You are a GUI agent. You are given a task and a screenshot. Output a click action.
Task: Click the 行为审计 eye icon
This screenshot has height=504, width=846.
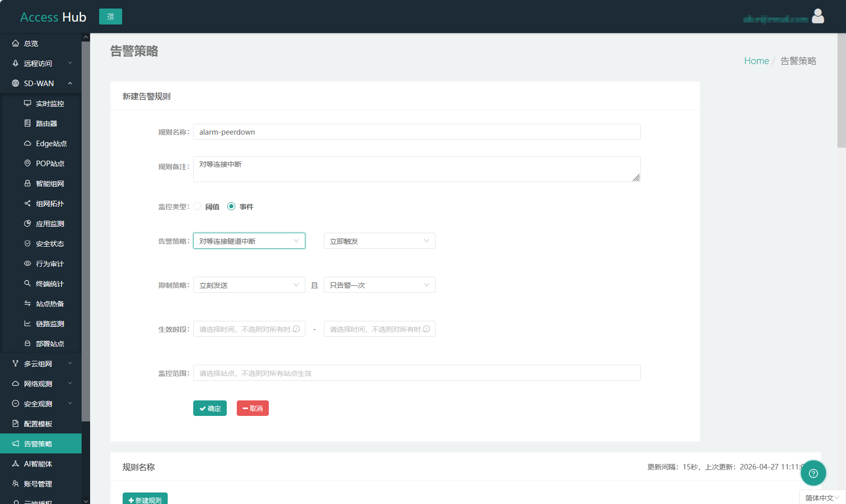[28, 263]
